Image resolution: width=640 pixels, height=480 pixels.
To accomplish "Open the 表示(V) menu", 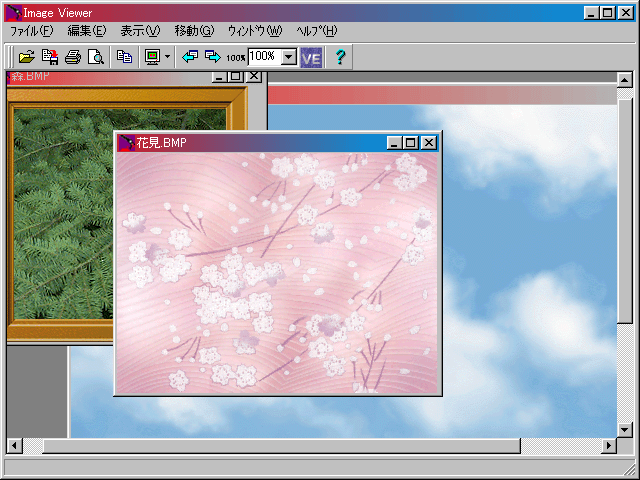I will point(140,31).
